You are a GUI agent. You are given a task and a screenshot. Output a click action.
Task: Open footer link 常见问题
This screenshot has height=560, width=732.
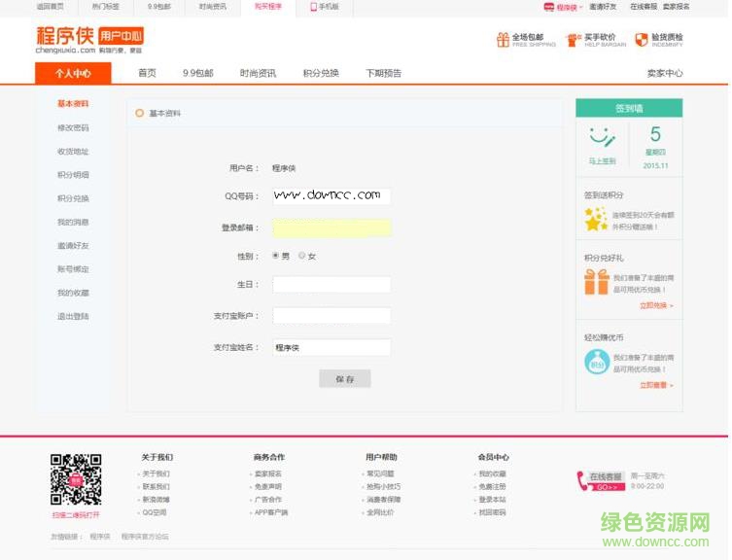pos(380,473)
